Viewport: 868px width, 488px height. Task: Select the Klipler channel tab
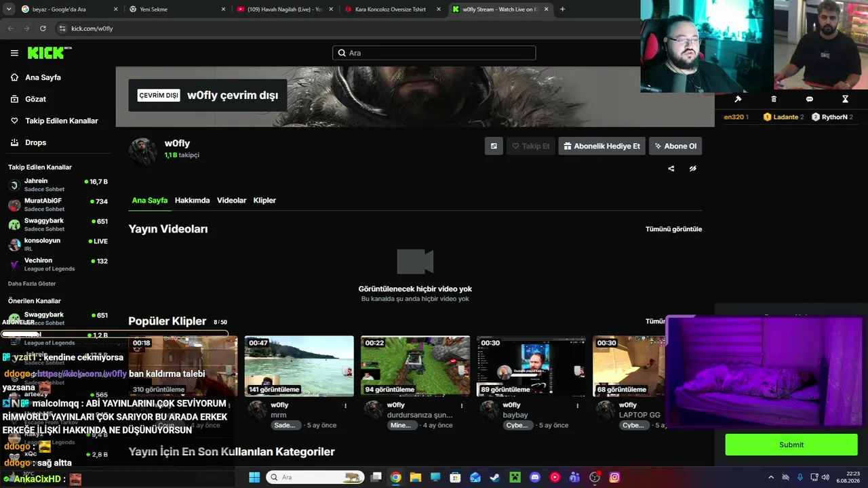point(264,201)
